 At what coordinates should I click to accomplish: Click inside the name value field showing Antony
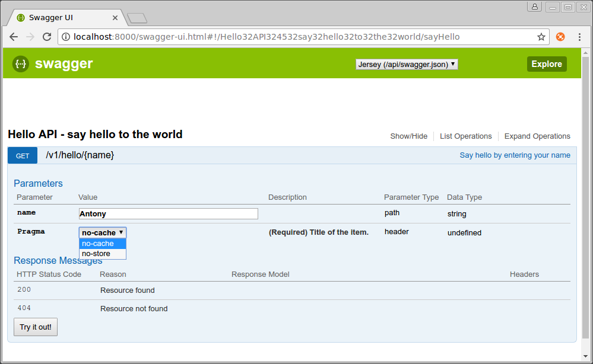click(x=168, y=213)
